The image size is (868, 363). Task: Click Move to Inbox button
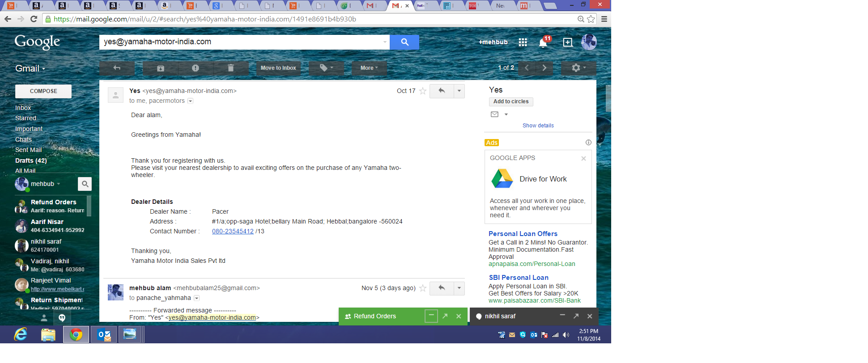point(278,68)
